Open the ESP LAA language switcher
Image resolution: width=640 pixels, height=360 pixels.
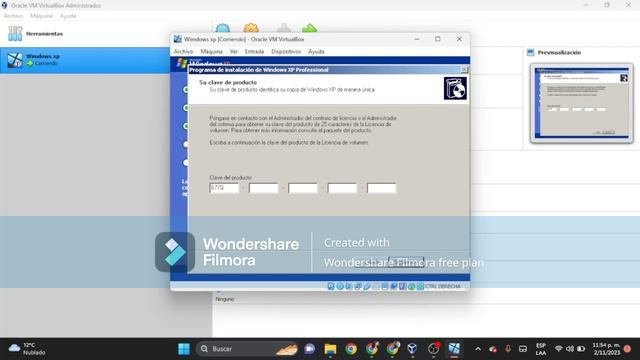pos(541,349)
